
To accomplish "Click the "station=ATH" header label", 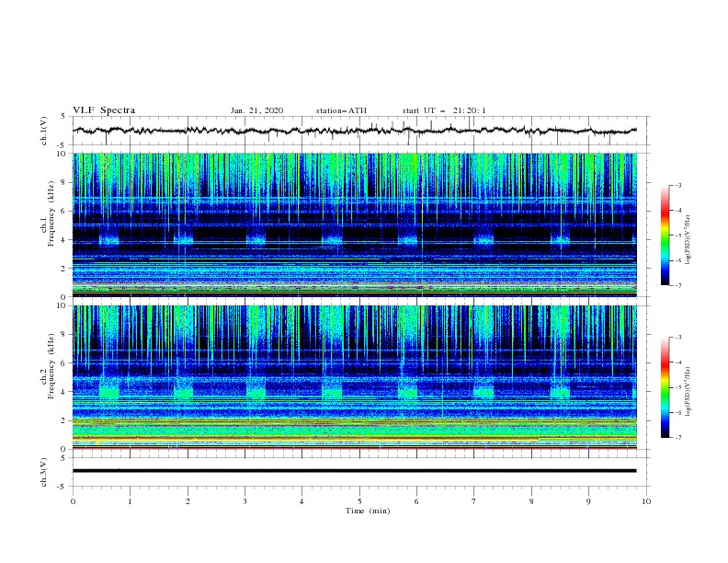I will (x=341, y=110).
